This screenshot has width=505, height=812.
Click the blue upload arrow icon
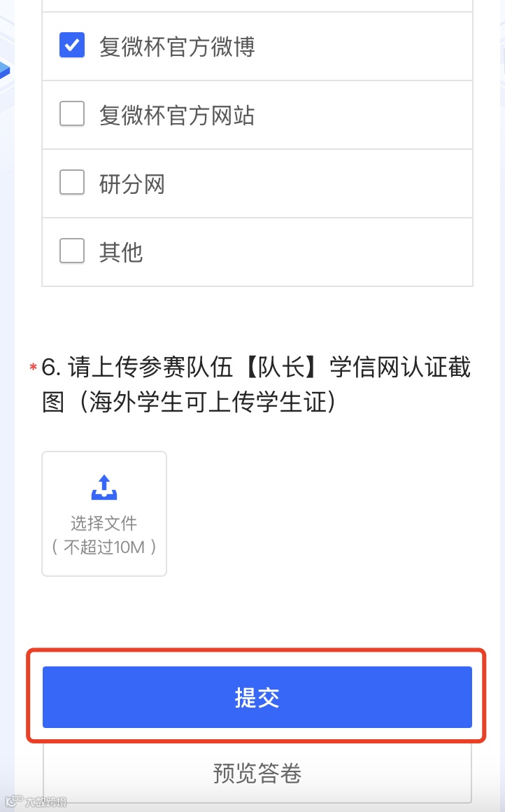pos(104,487)
